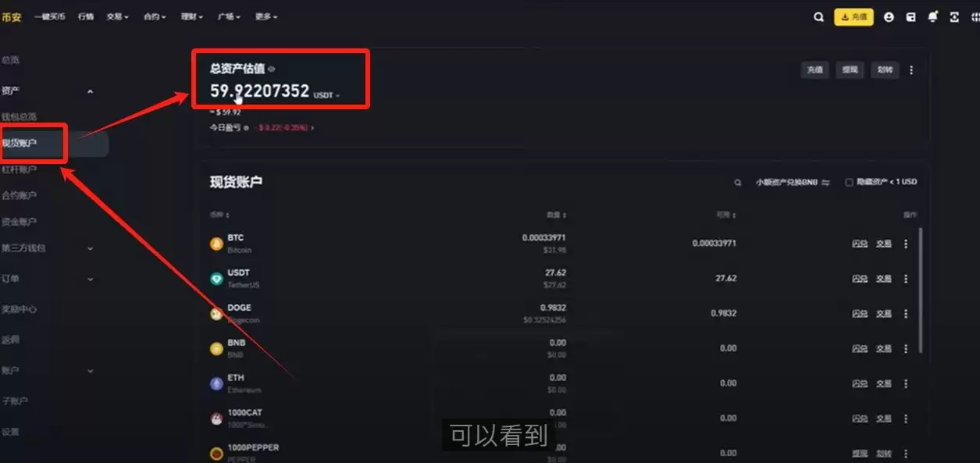Screen dimensions: 980x463
Task: Expand the 订单 sidebar section
Action: (90, 279)
